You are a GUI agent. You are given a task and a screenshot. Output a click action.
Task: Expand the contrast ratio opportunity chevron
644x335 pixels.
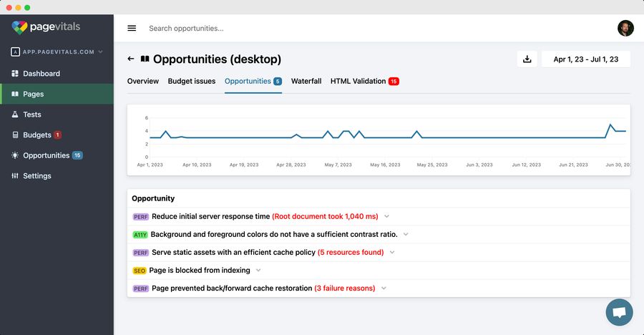(406, 234)
